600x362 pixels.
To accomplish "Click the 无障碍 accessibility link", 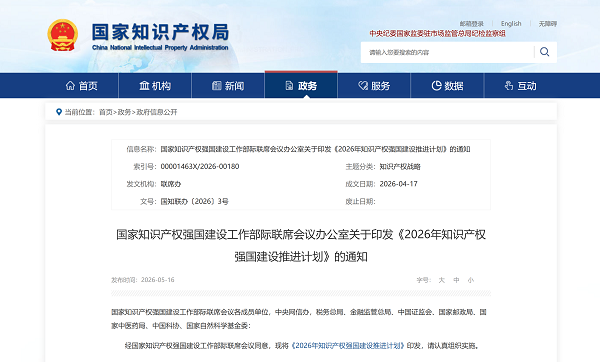I will (548, 24).
